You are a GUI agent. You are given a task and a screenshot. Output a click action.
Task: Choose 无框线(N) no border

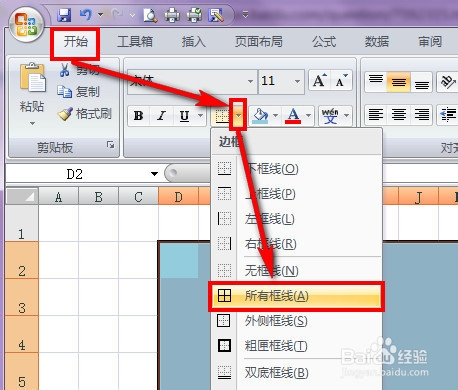(x=296, y=270)
